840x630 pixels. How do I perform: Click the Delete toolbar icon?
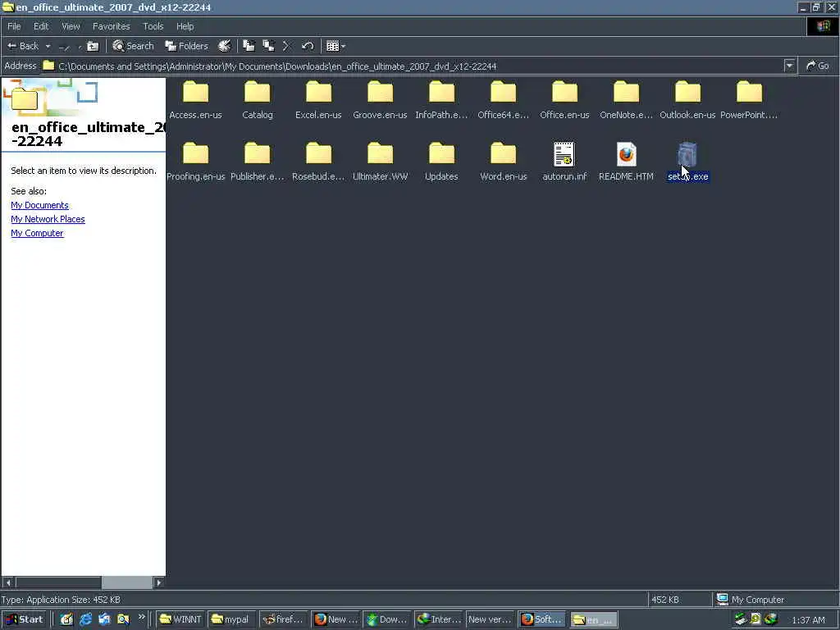tap(286, 46)
